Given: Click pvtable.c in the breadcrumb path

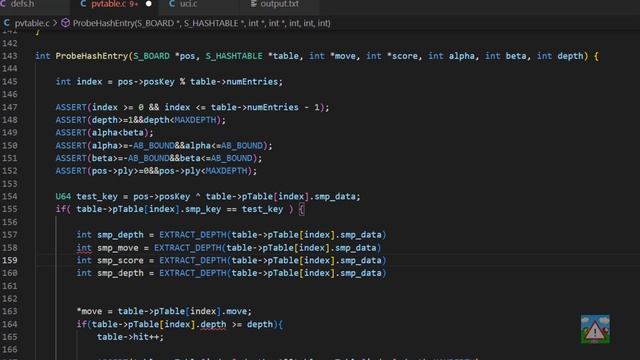Looking at the screenshot, I should tap(32, 23).
